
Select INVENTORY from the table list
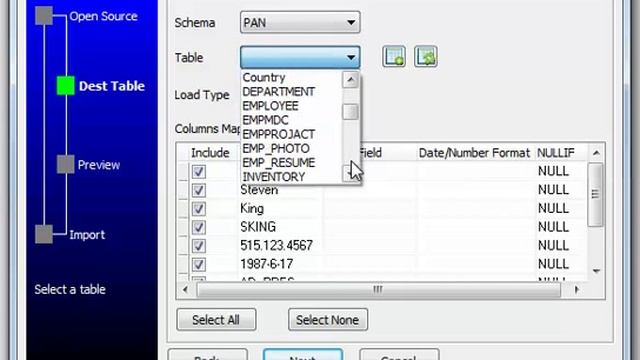(273, 177)
